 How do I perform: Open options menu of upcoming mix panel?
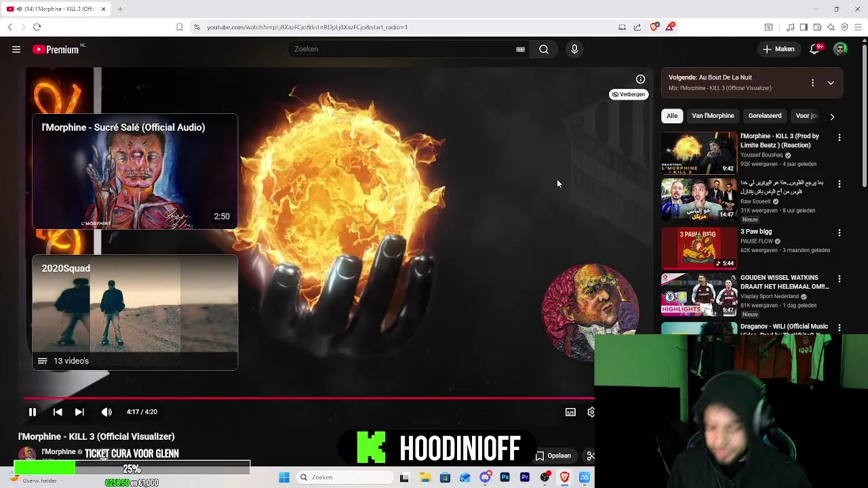(812, 83)
